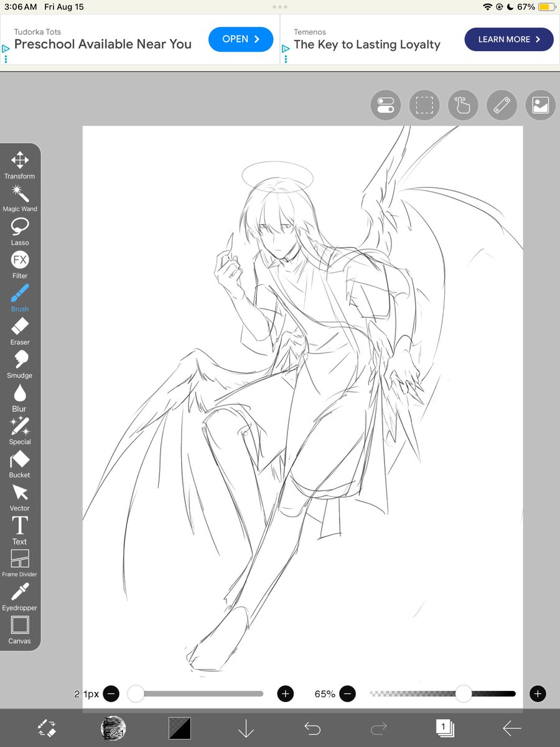This screenshot has height=747, width=560.
Task: Undo the last stroke
Action: coord(312,728)
